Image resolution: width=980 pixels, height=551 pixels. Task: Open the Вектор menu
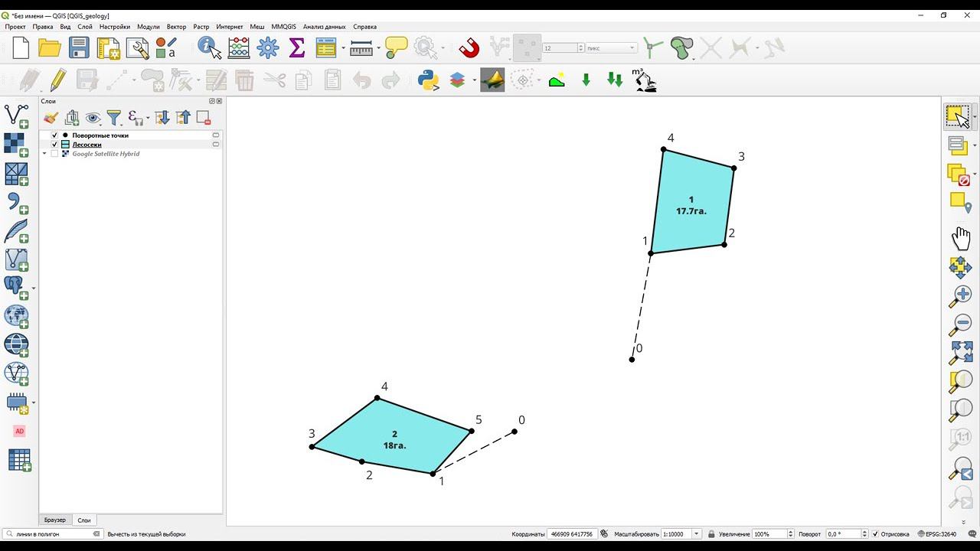tap(176, 27)
